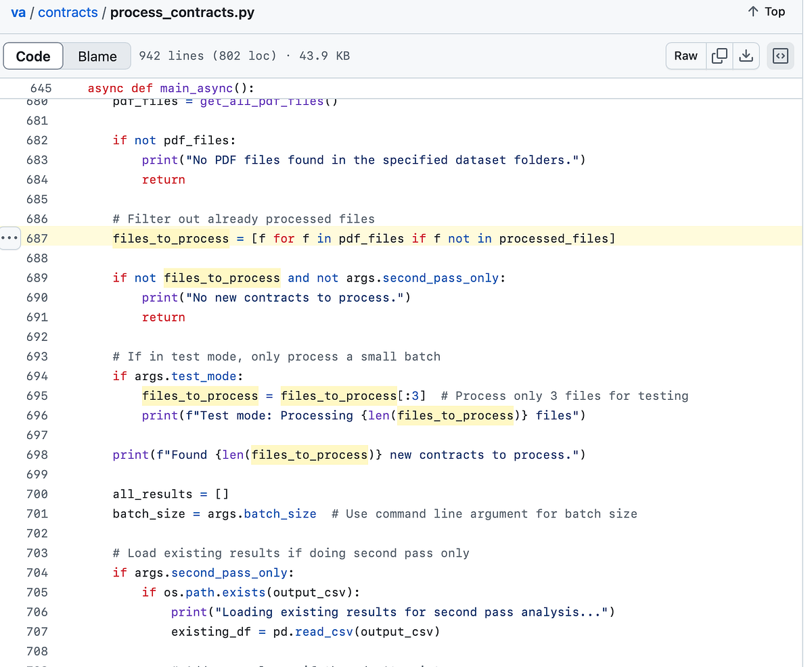Select line number 695
812x667 pixels.
click(x=38, y=396)
